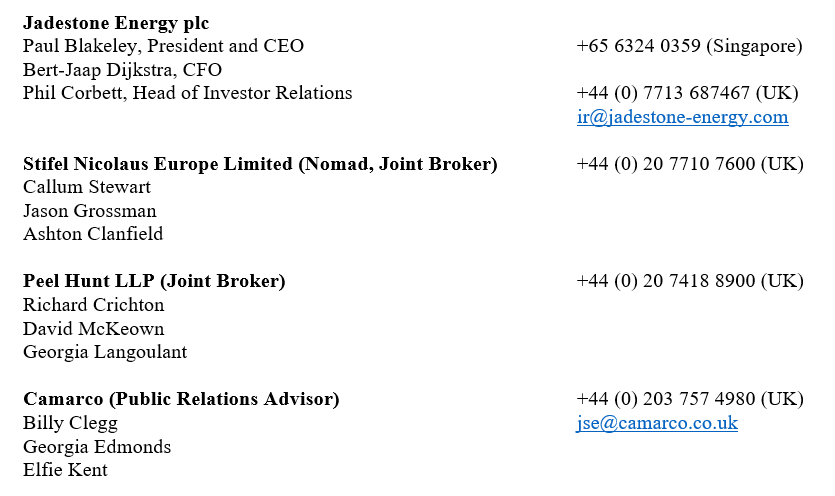Click the name Jason Grossman
This screenshot has width=835, height=496.
pos(89,211)
